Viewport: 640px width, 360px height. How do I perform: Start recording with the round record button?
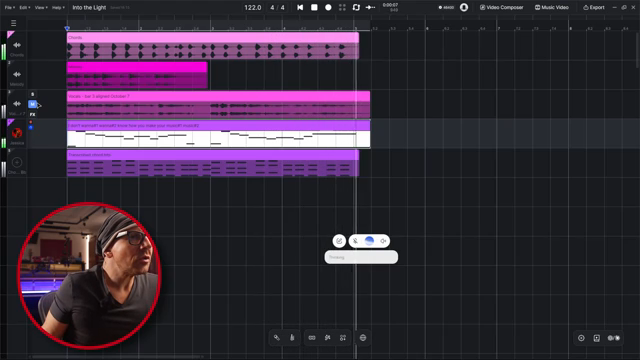tap(328, 7)
